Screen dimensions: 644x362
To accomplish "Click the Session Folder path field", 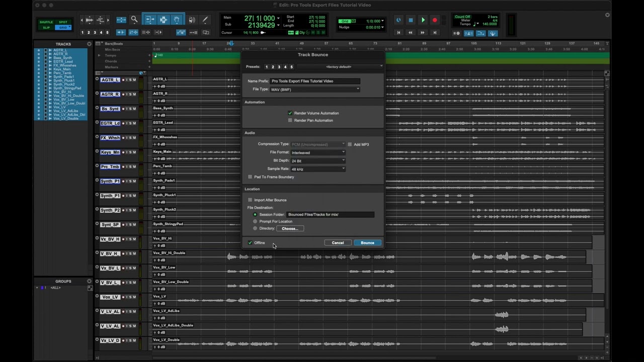I will tap(330, 215).
